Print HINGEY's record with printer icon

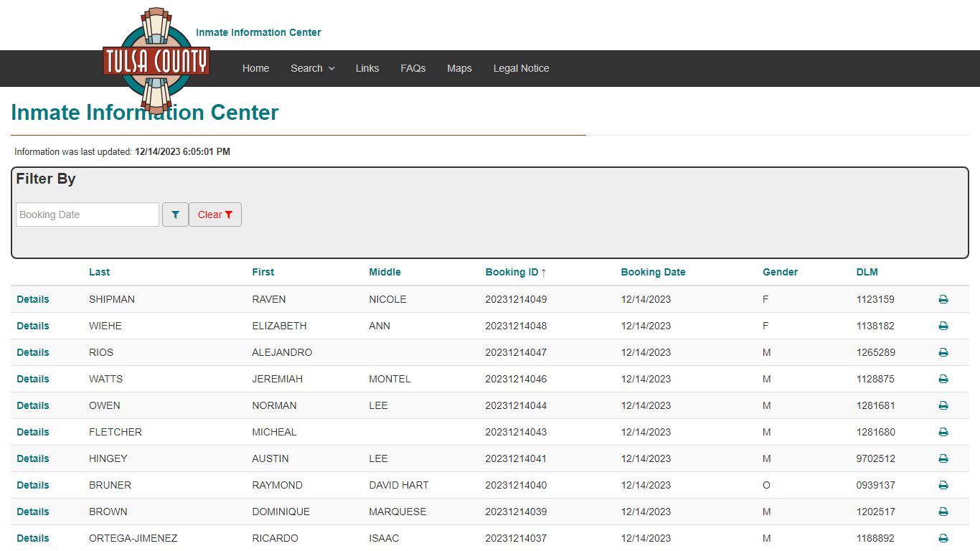(943, 458)
